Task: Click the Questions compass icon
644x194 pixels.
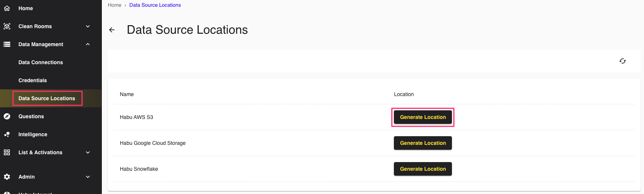Action: 7,116
